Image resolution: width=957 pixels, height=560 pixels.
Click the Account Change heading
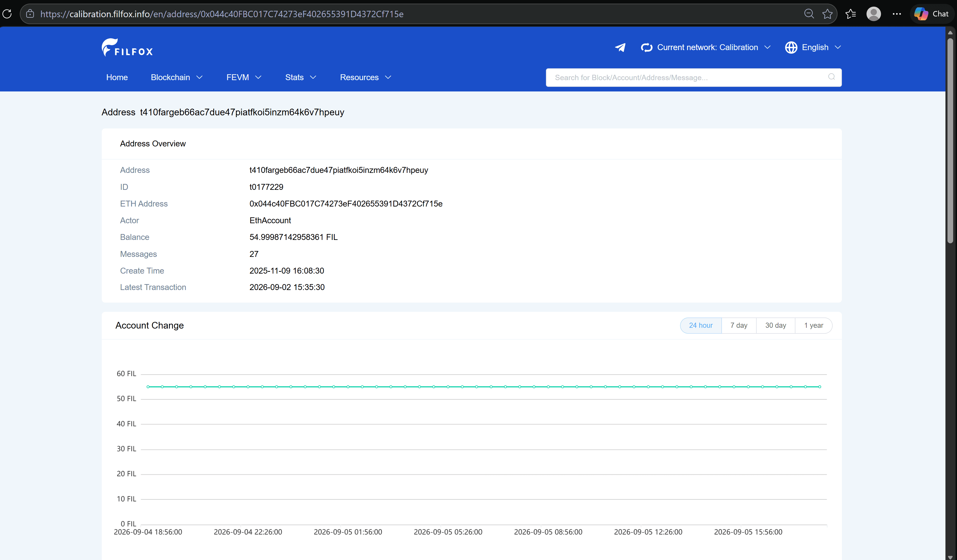(150, 326)
